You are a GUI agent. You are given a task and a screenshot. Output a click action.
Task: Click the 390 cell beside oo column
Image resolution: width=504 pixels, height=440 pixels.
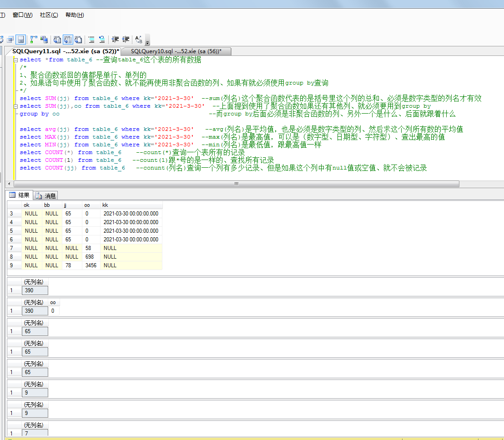click(35, 311)
